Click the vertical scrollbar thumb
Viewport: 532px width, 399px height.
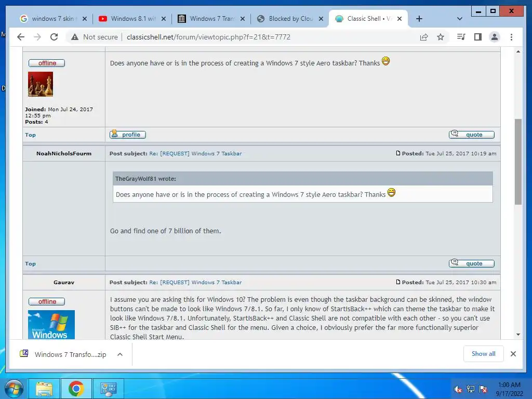pyautogui.click(x=518, y=162)
